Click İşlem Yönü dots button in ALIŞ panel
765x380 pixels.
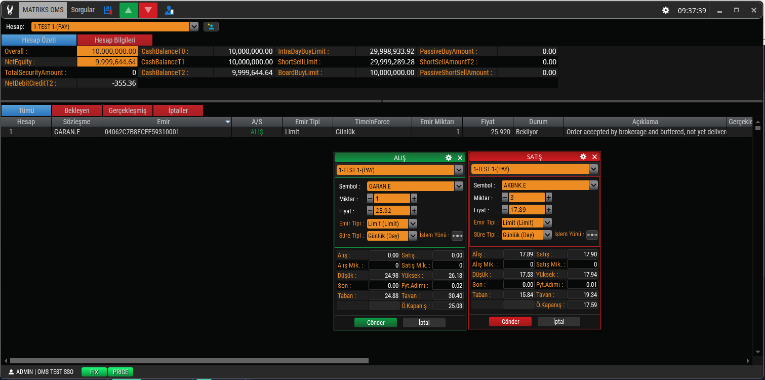click(457, 236)
